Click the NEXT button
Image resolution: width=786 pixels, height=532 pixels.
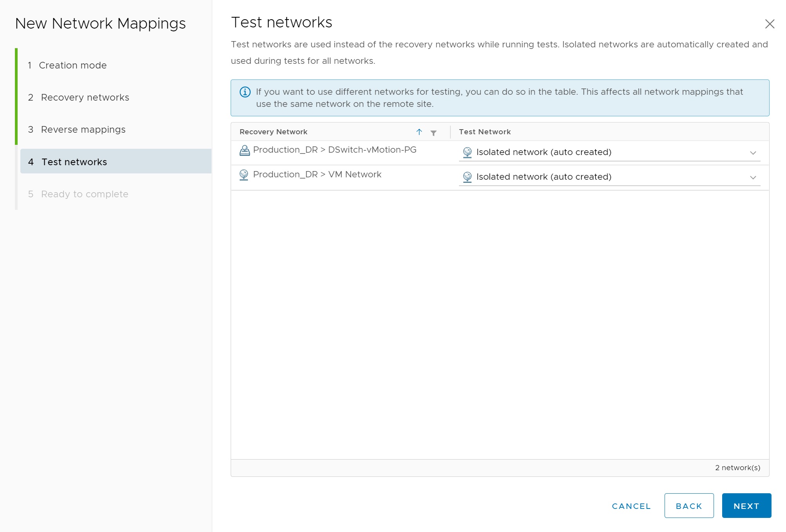[746, 506]
